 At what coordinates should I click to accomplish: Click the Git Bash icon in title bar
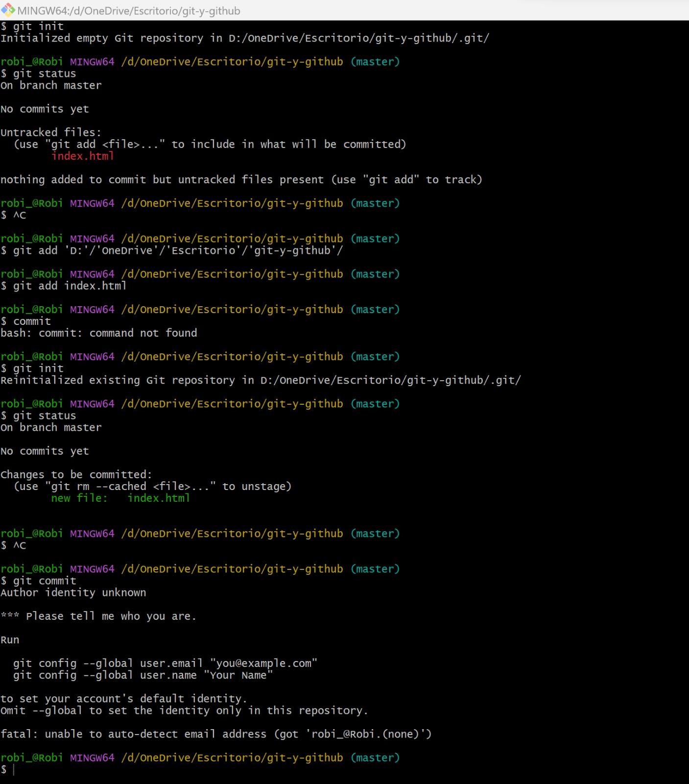click(8, 10)
